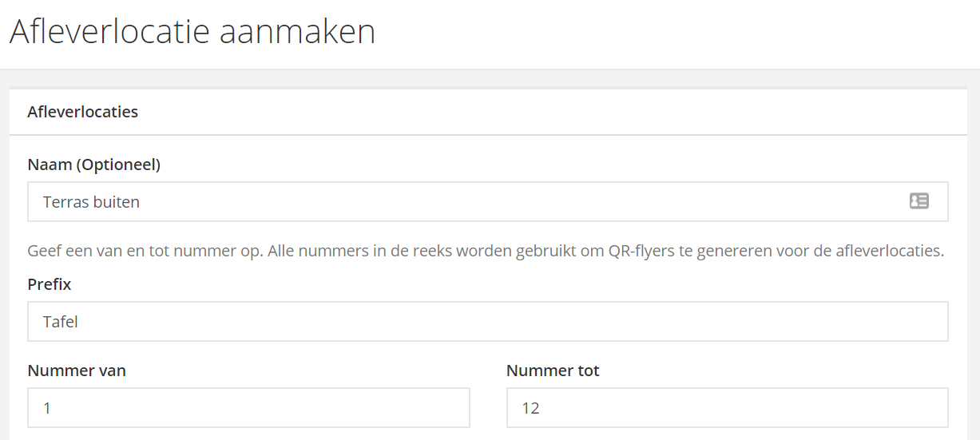Image resolution: width=980 pixels, height=440 pixels.
Task: Click the "Nummer van" label
Action: [x=77, y=371]
